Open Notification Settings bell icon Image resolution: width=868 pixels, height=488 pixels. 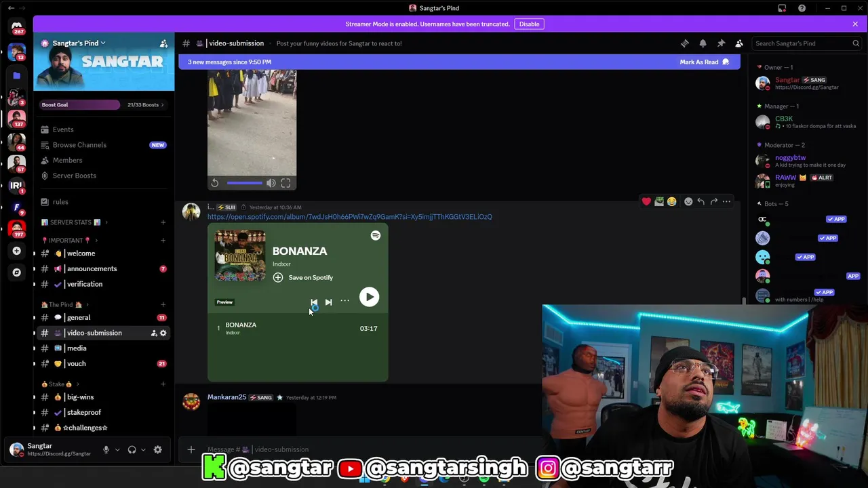coord(703,43)
